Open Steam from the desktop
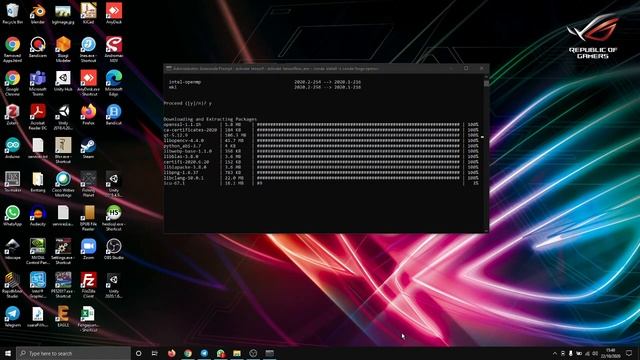This screenshot has width=640, height=360. pyautogui.click(x=88, y=148)
